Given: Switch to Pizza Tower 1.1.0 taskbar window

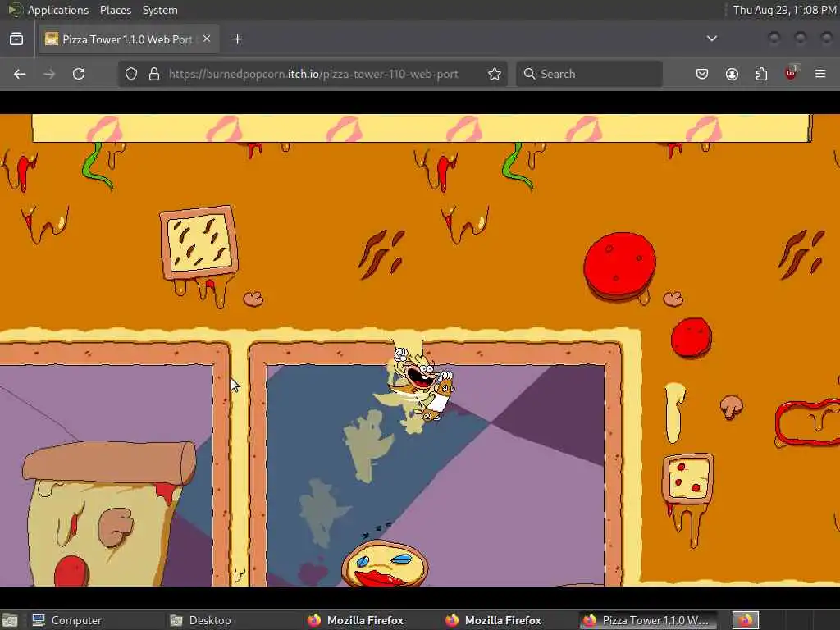Looking at the screenshot, I should [648, 620].
